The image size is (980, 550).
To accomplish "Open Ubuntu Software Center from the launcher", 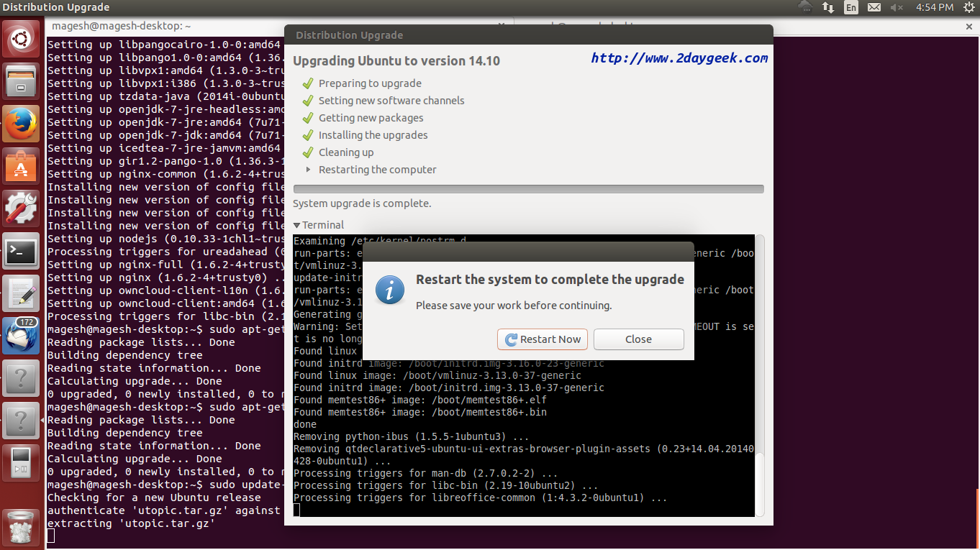I will coord(22,166).
